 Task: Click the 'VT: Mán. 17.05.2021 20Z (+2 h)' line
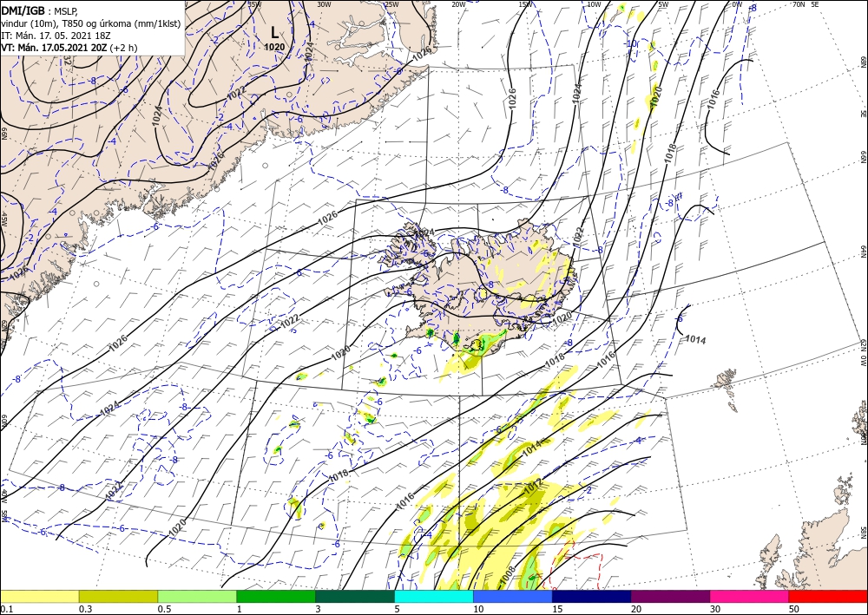point(69,48)
